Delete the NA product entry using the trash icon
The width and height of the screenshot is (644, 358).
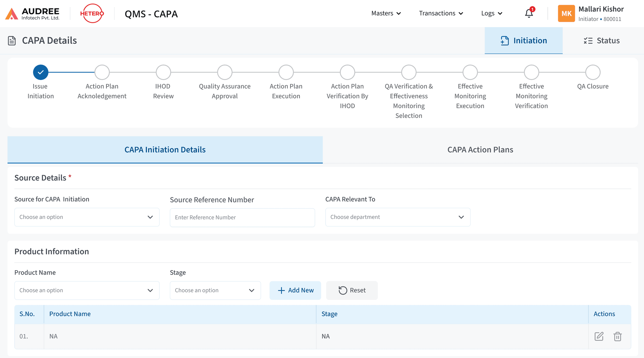pos(617,336)
